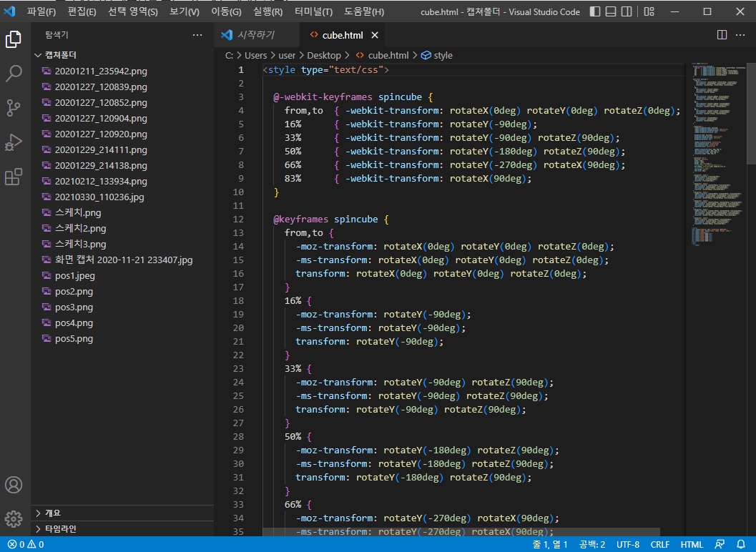The height and width of the screenshot is (552, 756).
Task: Open file 20201227_120904.png
Action: (122, 118)
